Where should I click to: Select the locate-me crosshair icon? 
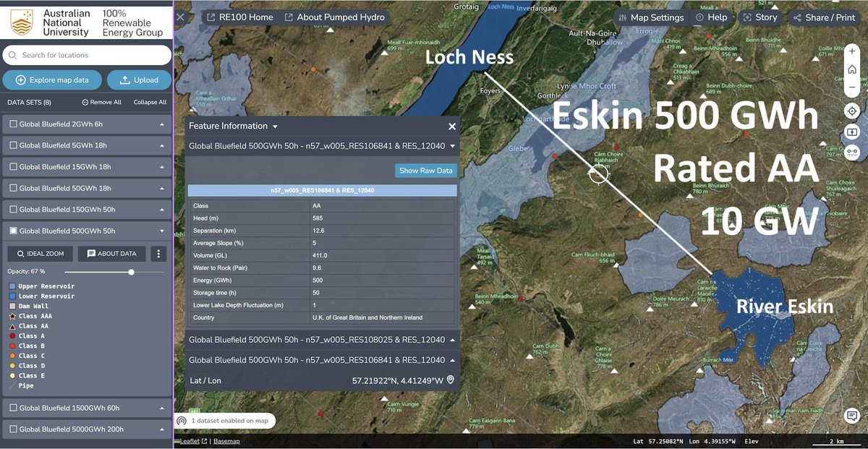point(851,111)
